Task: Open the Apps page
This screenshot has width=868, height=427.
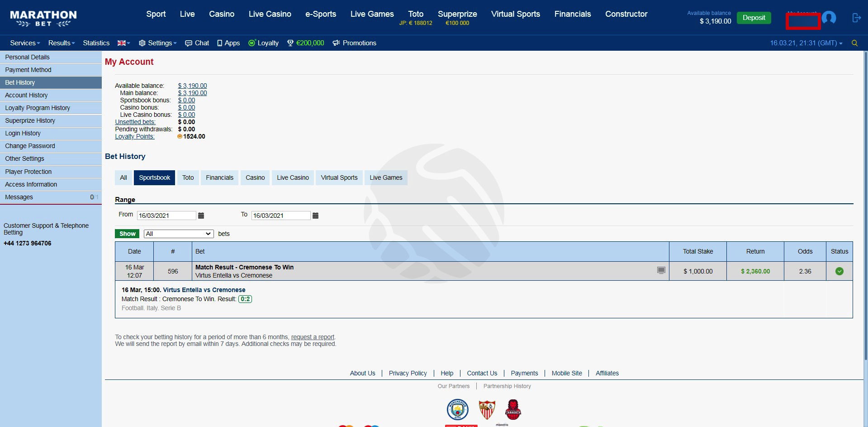Action: point(228,43)
